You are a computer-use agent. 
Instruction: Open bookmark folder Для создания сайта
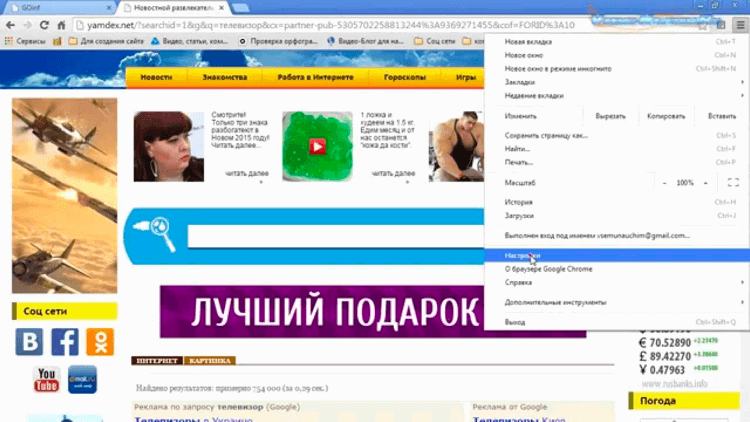106,41
